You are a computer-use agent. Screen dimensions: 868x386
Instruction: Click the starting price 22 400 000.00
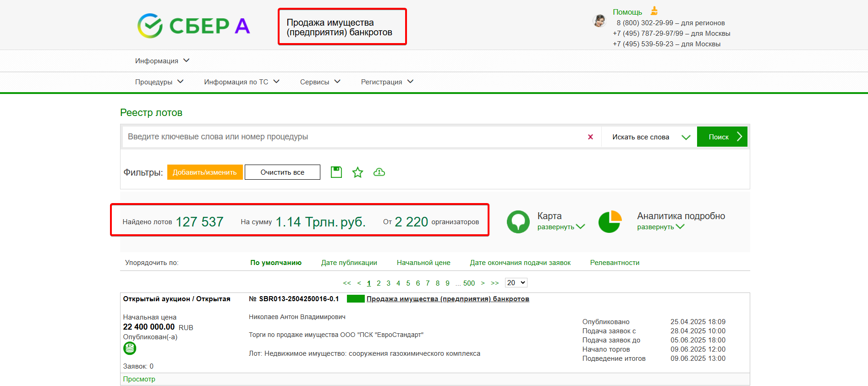(149, 327)
